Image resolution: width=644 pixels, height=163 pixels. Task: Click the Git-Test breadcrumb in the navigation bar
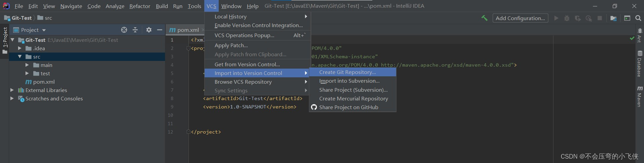point(21,18)
